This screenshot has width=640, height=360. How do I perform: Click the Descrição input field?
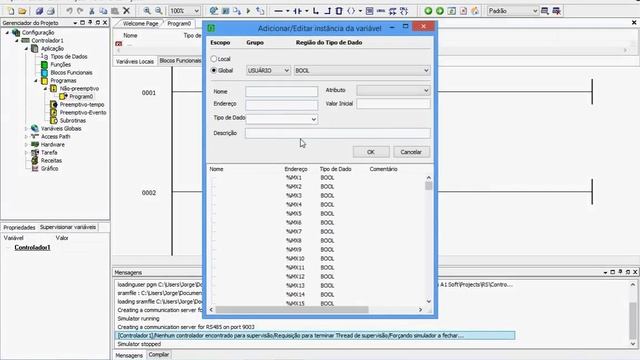click(x=338, y=133)
